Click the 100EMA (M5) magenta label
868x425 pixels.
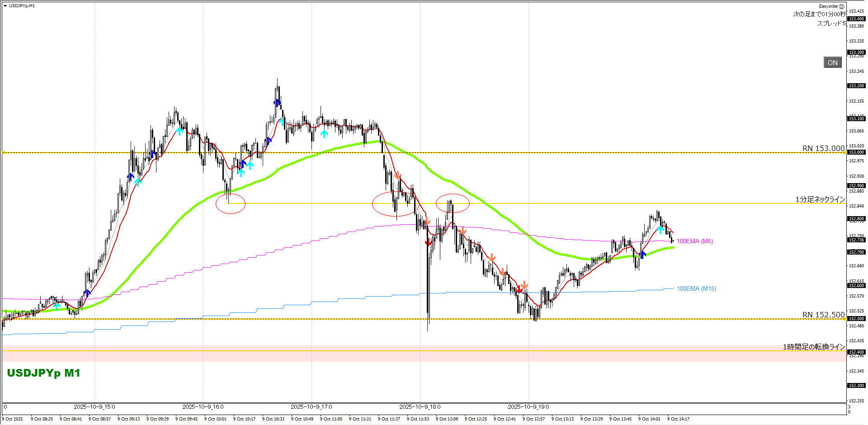tap(694, 241)
